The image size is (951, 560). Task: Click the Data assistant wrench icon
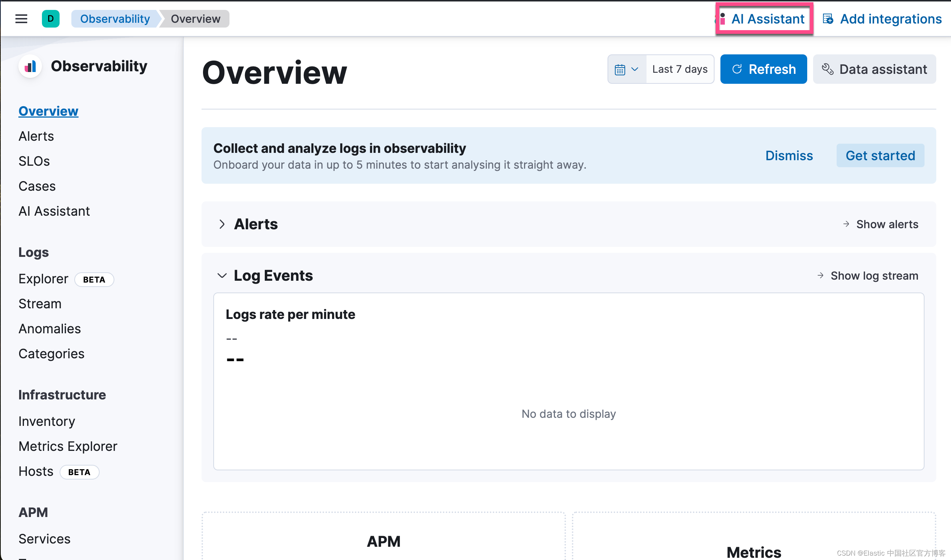coord(828,69)
